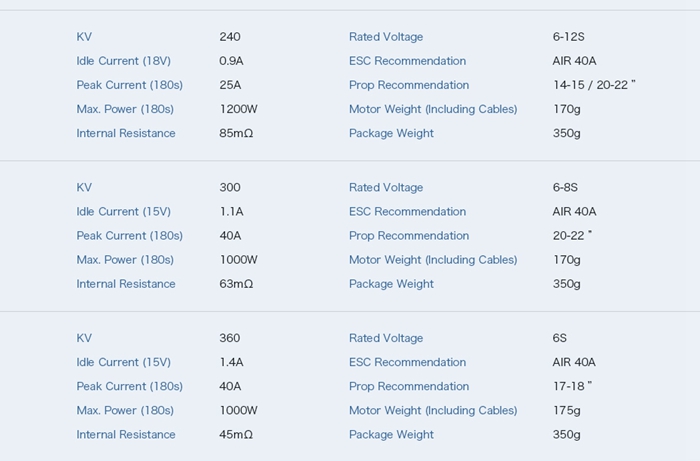700x461 pixels.
Task: Select the 1200W max power value
Action: tap(238, 109)
